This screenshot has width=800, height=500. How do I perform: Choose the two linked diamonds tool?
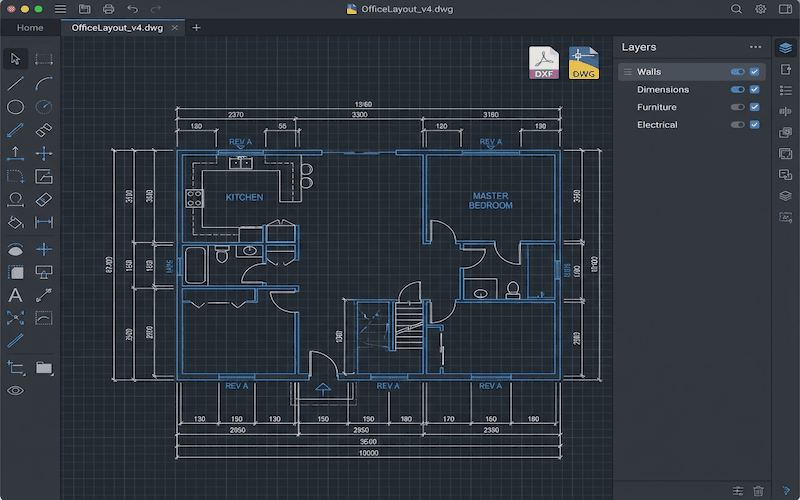[x=44, y=130]
